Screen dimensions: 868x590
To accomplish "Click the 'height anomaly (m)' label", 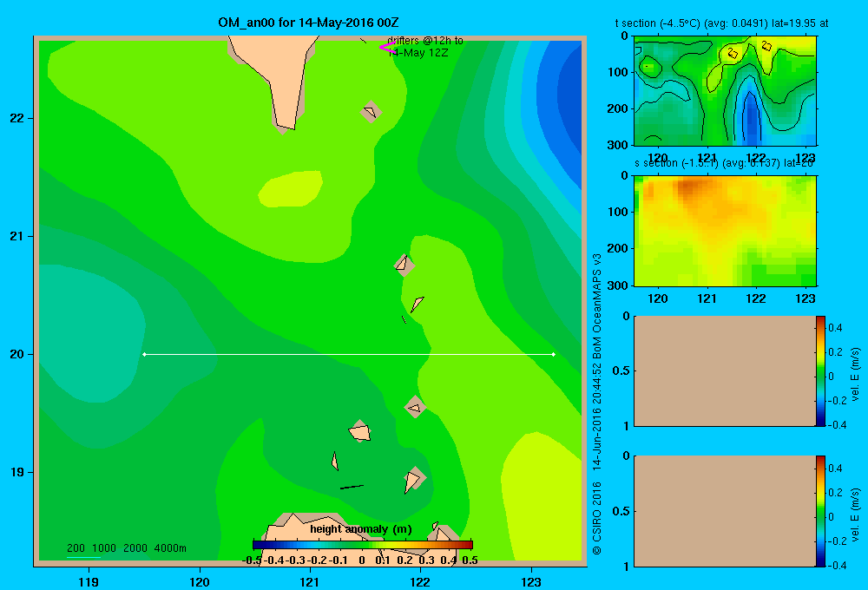I will click(x=361, y=529).
